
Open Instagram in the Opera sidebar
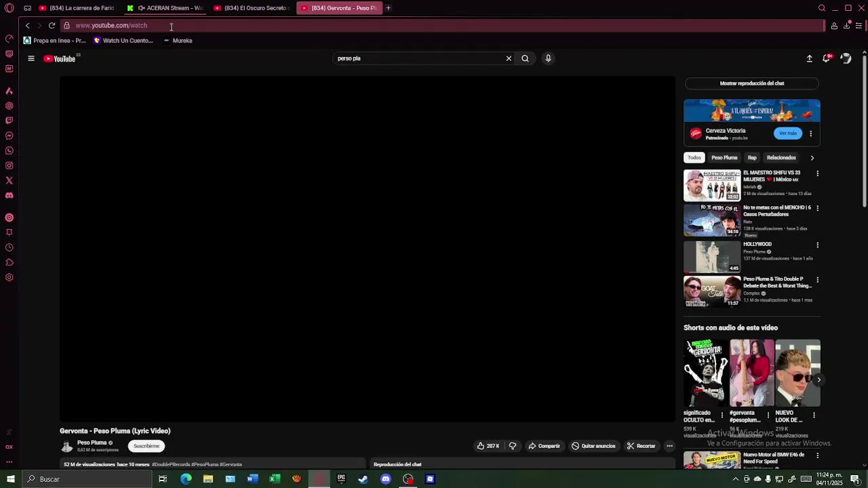[9, 165]
